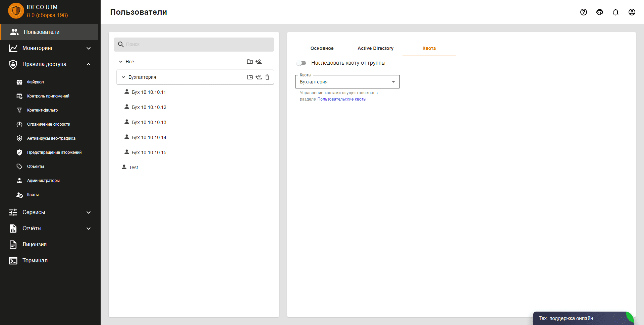Screen dimensions: 644x325
Task: Delete the Бухгалтерия group with trash icon
Action: (x=267, y=77)
